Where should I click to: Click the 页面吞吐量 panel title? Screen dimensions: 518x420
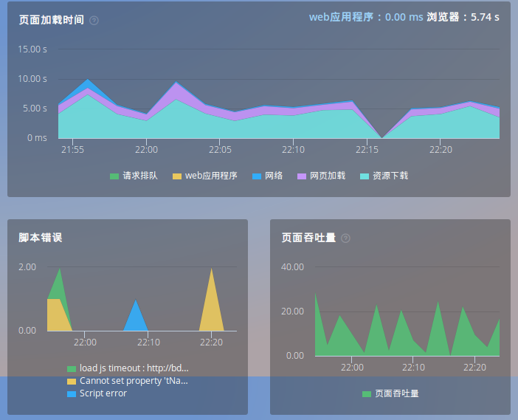[308, 238]
